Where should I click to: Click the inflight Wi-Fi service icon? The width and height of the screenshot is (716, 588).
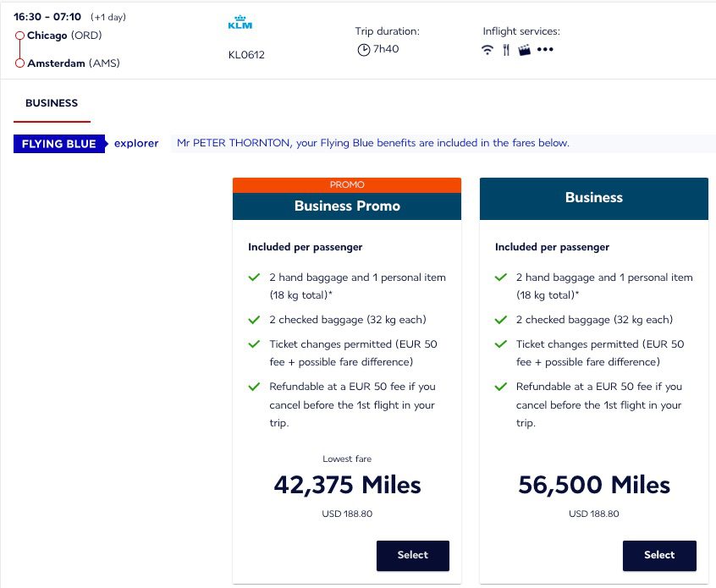coord(487,49)
